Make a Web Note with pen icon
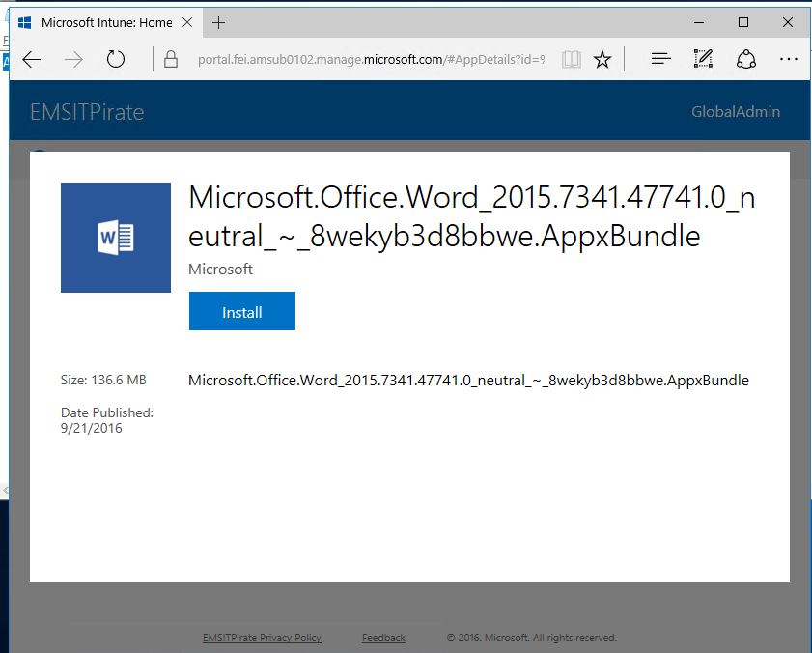The width and height of the screenshot is (812, 653). click(703, 59)
